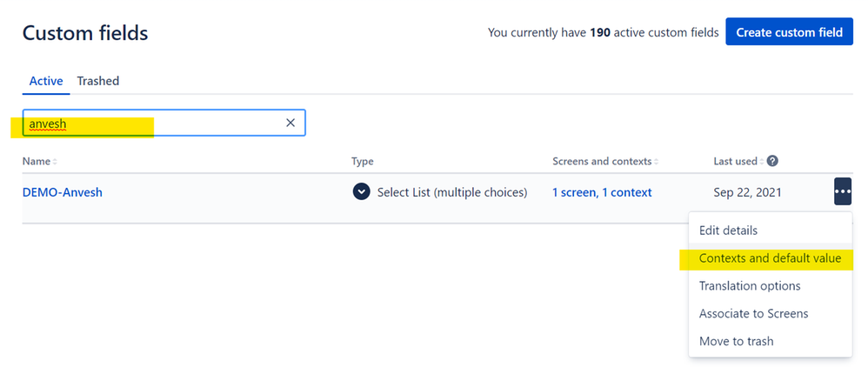
Task: Click the Sep 22, 2021 last used date
Action: [x=747, y=192]
